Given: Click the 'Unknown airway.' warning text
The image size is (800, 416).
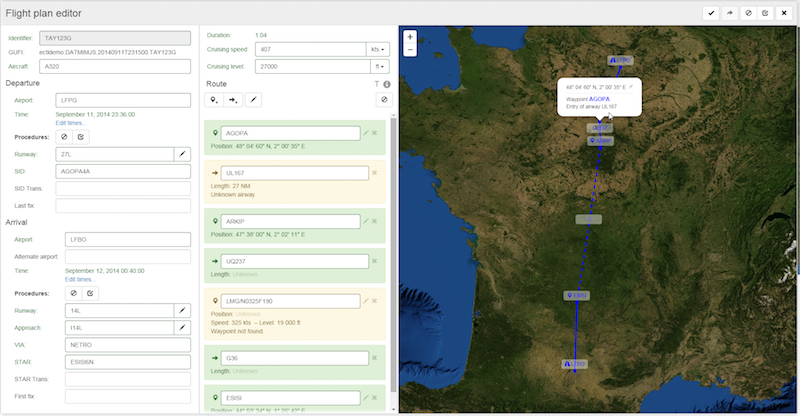Looking at the screenshot, I should tap(233, 194).
